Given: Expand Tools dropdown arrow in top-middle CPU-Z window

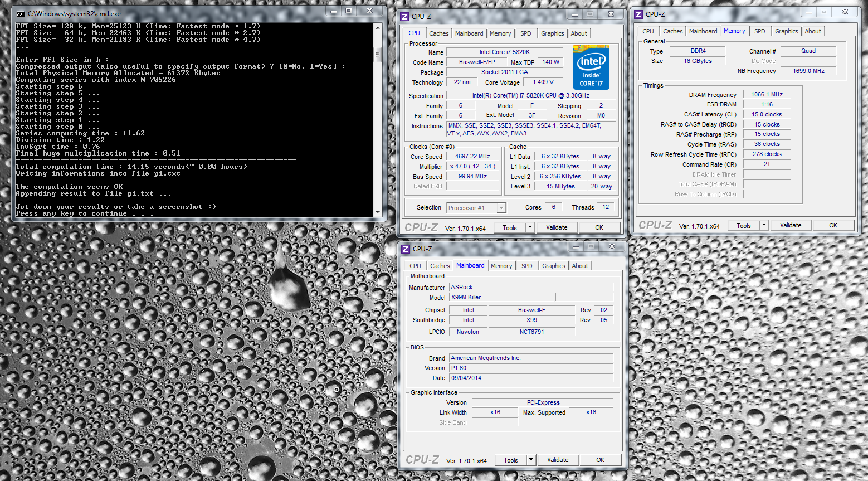Looking at the screenshot, I should 530,227.
